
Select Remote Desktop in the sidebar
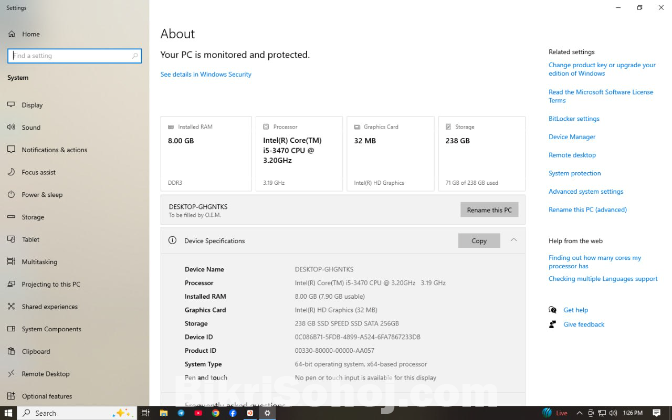[x=45, y=373]
